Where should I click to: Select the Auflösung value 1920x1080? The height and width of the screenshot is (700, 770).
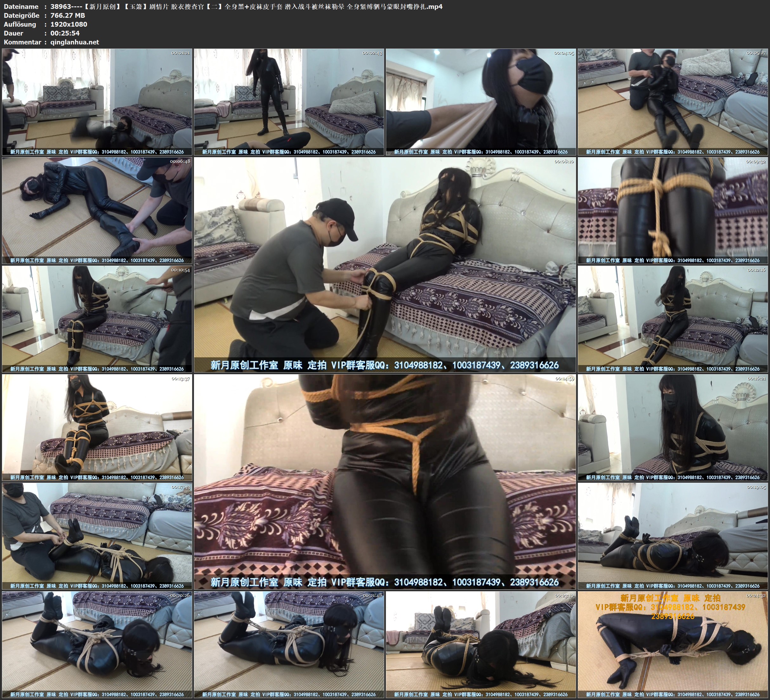coord(69,24)
